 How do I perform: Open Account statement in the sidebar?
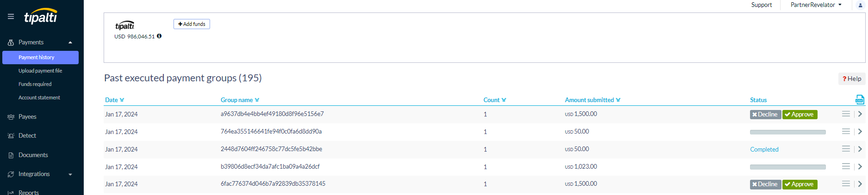coord(39,97)
